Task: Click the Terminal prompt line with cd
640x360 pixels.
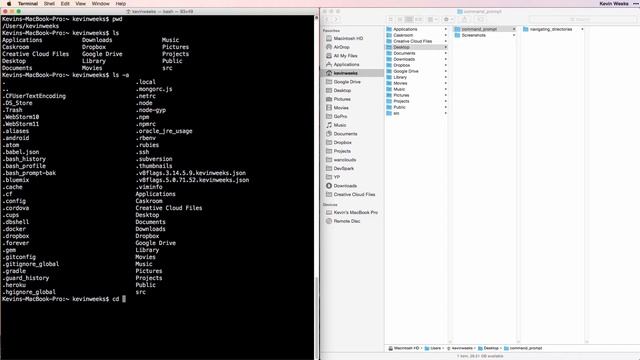Action: click(x=64, y=299)
